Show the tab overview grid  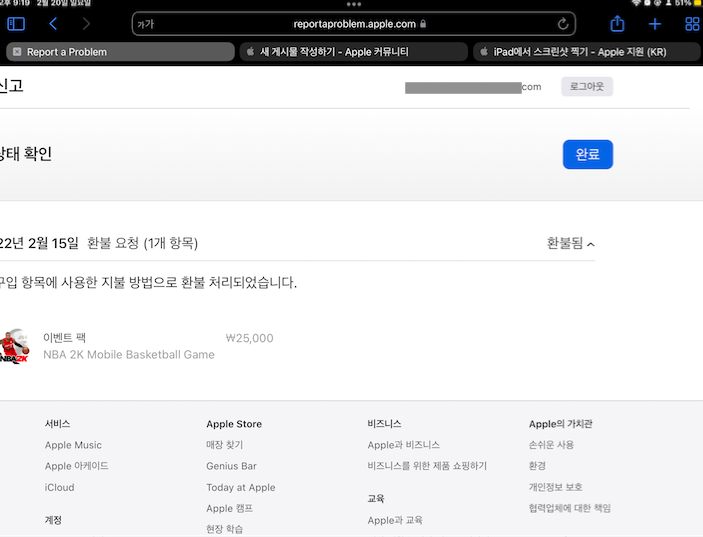point(691,24)
